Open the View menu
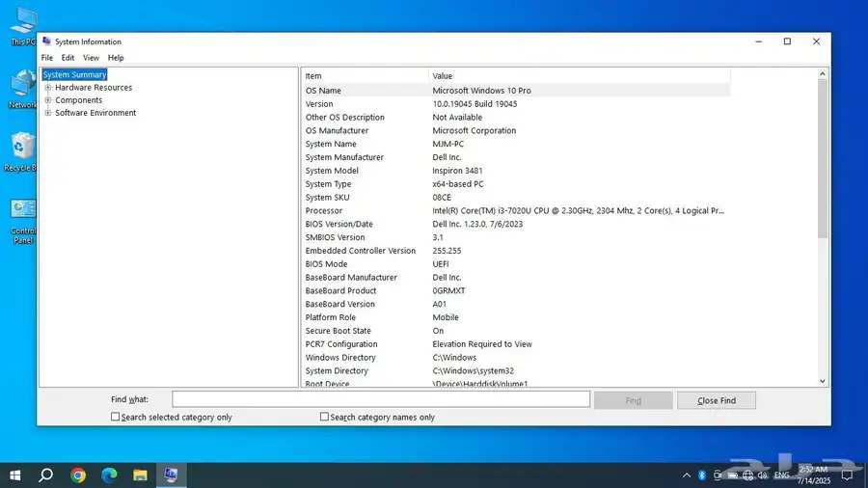The height and width of the screenshot is (488, 868). tap(91, 58)
